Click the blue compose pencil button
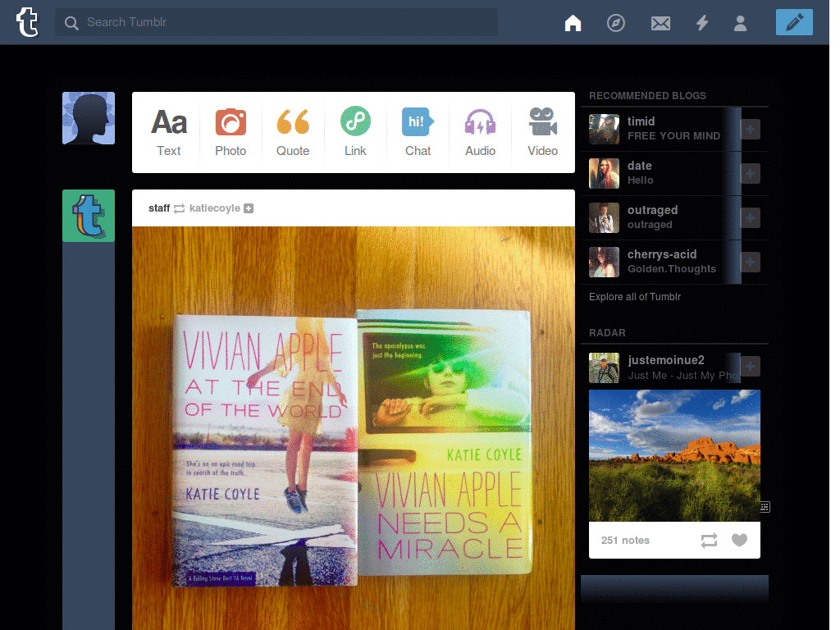 click(x=794, y=22)
